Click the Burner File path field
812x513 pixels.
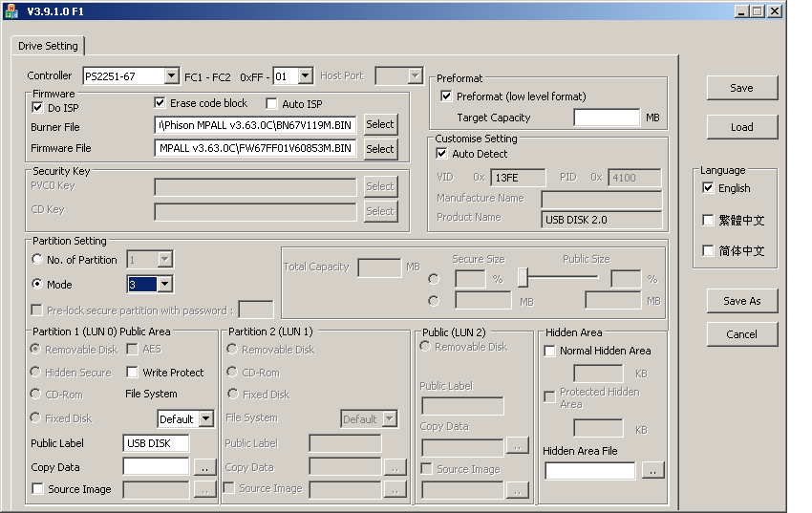255,125
